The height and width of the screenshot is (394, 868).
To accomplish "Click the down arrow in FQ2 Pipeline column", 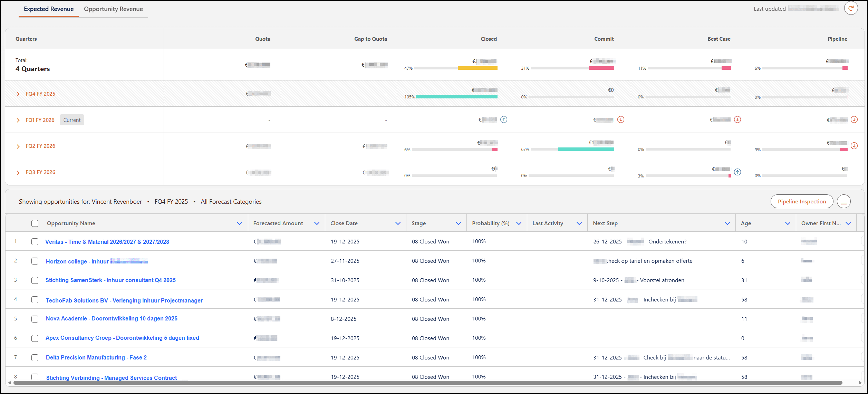I will click(854, 146).
